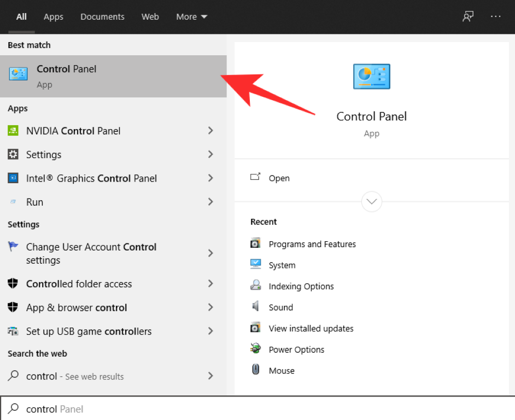Expand NVIDIA Control Panel options arrow
The height and width of the screenshot is (420, 515).
pyautogui.click(x=210, y=131)
